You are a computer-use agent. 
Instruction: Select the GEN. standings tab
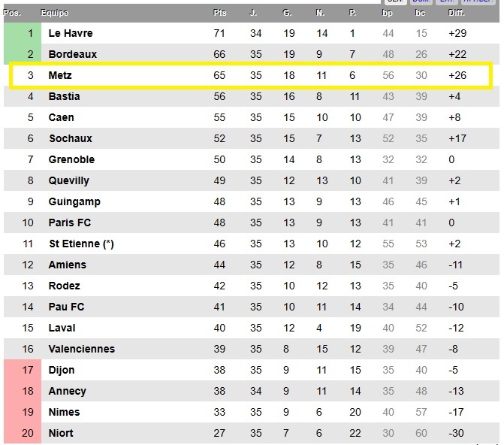(x=394, y=2)
